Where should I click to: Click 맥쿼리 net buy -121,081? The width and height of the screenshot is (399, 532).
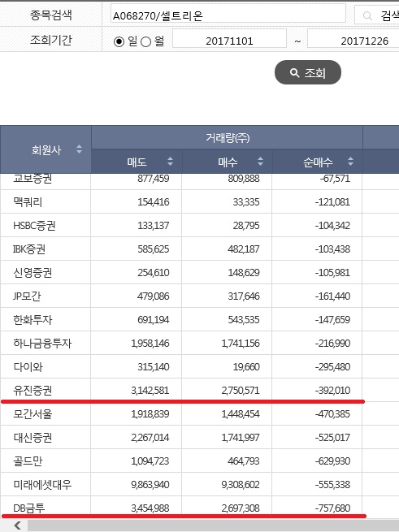point(332,202)
